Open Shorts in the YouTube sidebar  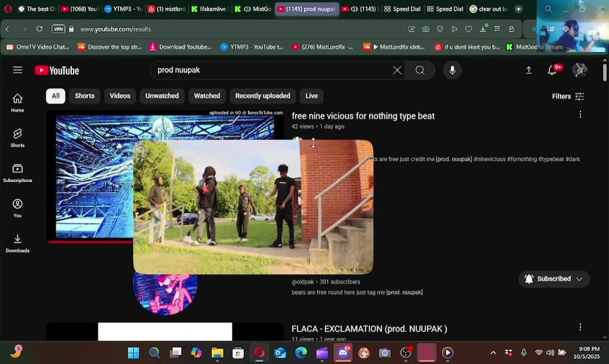pos(18,138)
